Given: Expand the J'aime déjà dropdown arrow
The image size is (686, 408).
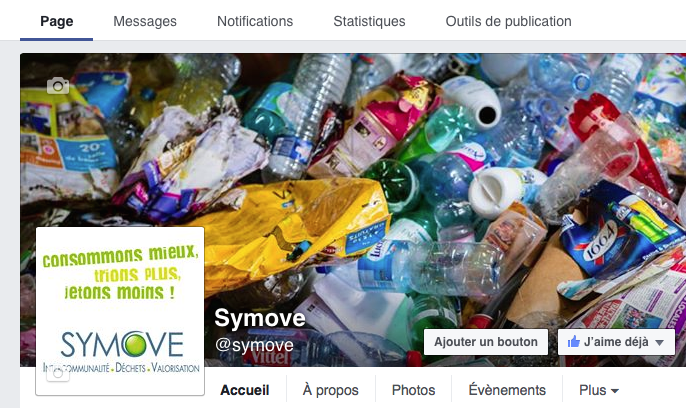Looking at the screenshot, I should click(660, 343).
